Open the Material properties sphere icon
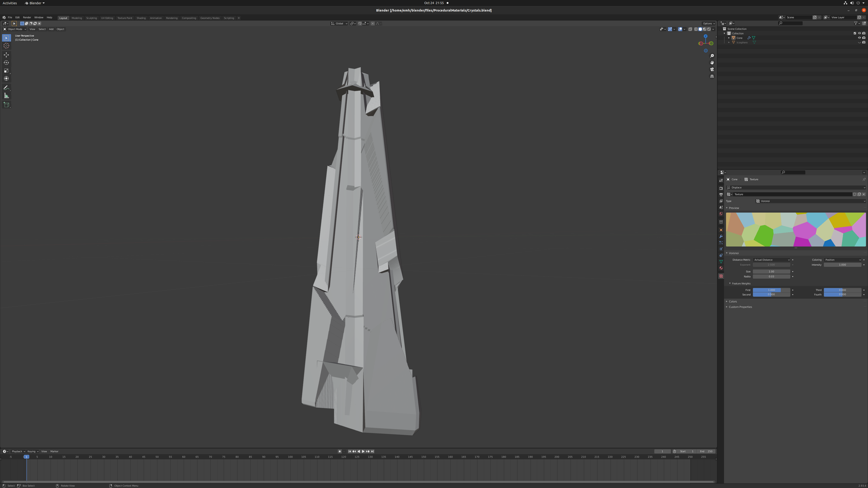Screen dimensions: 868x488 pyautogui.click(x=721, y=268)
